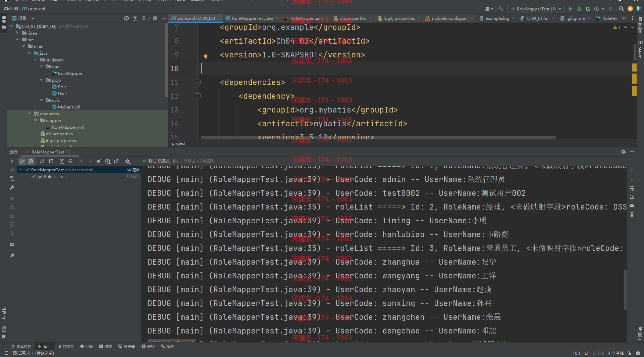Rerun the test with green play in Run panel

point(12,161)
